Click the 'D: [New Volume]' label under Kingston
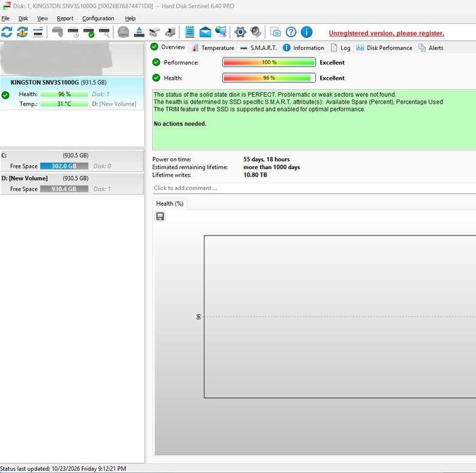The image size is (476, 473). pyautogui.click(x=114, y=104)
